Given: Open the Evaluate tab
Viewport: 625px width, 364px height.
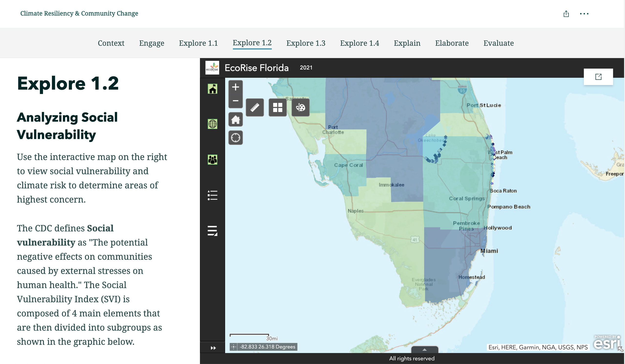Looking at the screenshot, I should click(499, 43).
